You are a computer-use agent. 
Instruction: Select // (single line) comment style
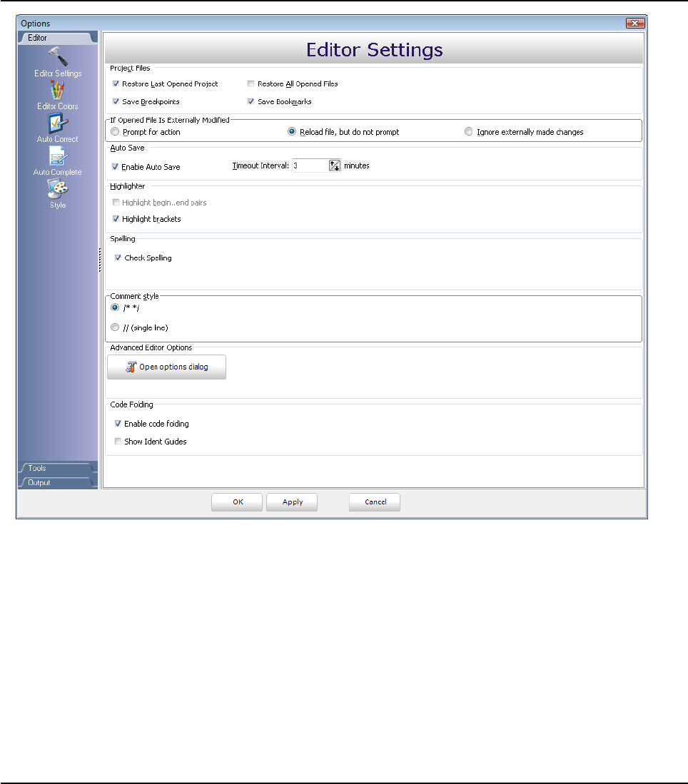[x=115, y=327]
